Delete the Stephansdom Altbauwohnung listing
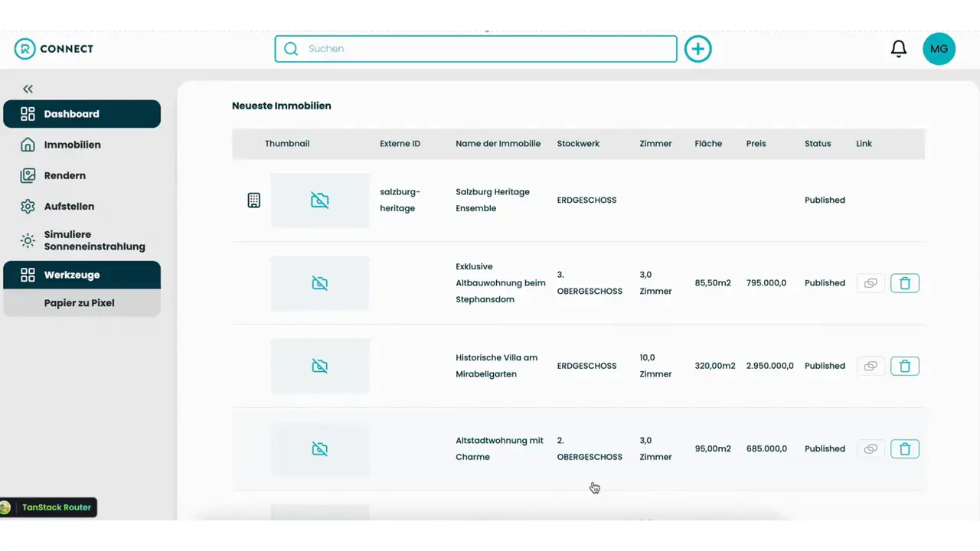The image size is (980, 551). pos(905,283)
